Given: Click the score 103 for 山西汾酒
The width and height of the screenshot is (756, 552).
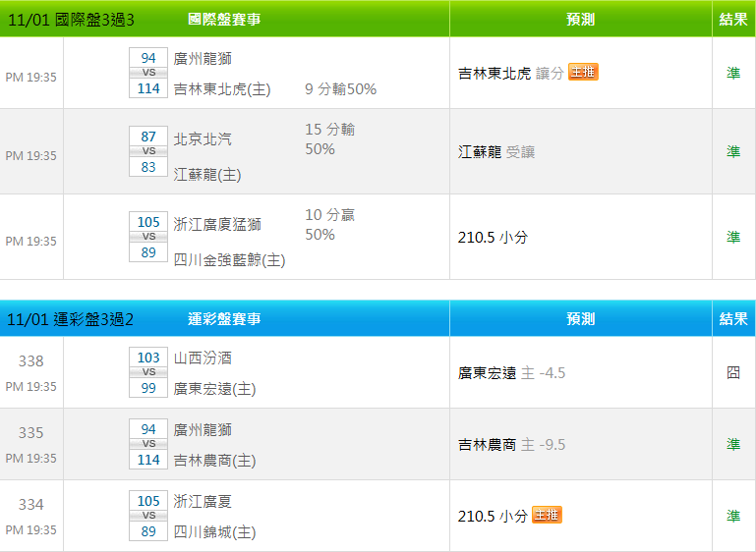Looking at the screenshot, I should [x=148, y=358].
